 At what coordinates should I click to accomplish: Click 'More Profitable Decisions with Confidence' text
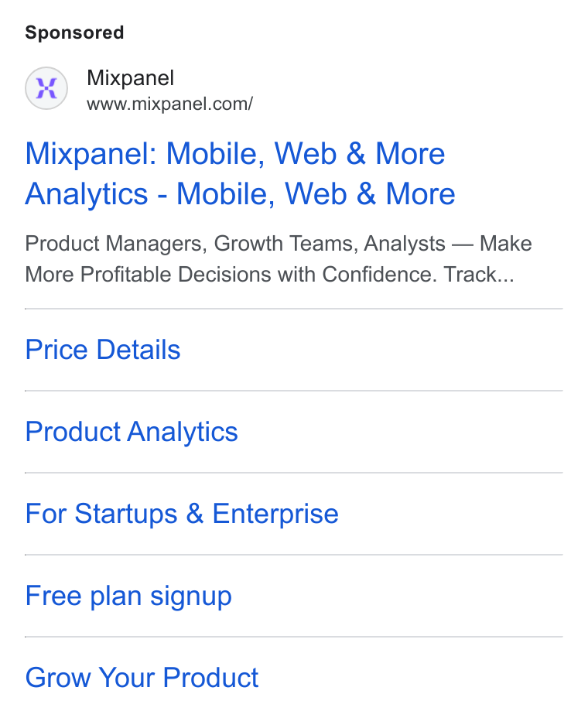tap(231, 275)
